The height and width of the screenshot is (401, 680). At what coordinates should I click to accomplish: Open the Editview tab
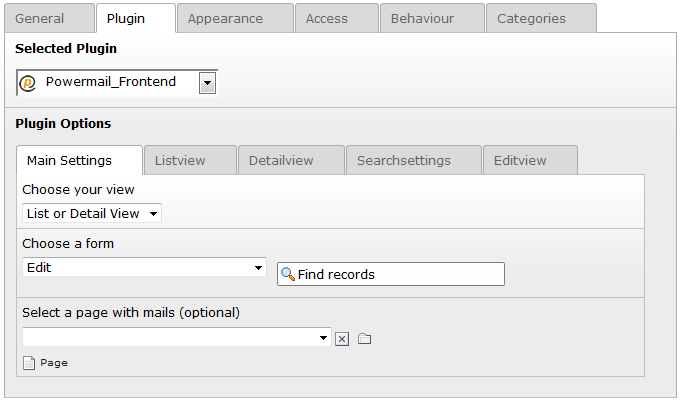(520, 160)
